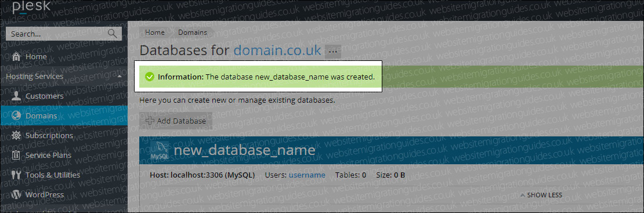Collapse the Hosting Services section
Image resolution: width=644 pixels, height=213 pixels.
119,77
